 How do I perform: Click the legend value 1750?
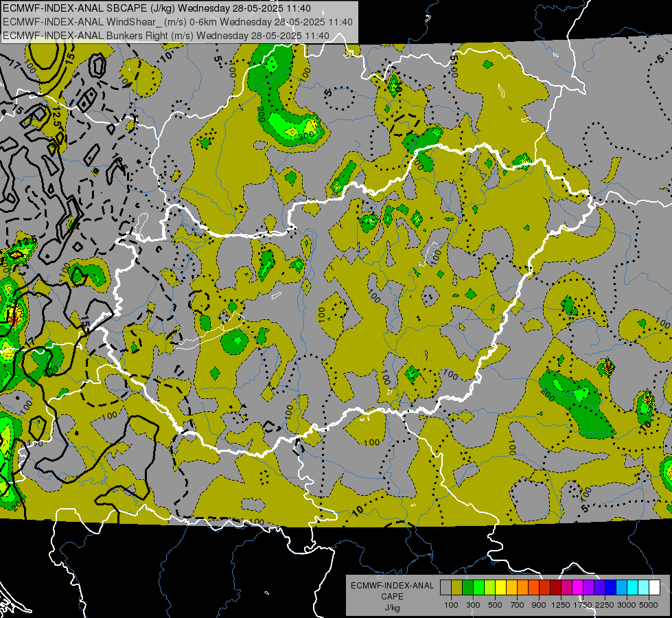pos(583,605)
